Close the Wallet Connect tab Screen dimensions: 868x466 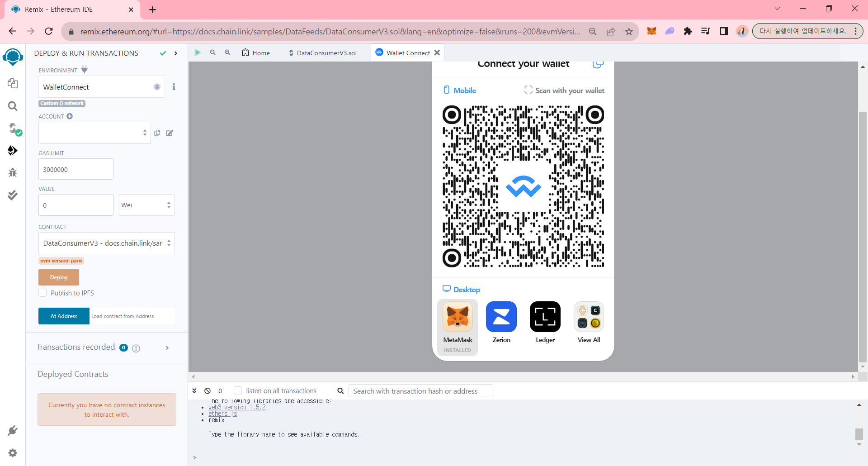click(x=437, y=52)
